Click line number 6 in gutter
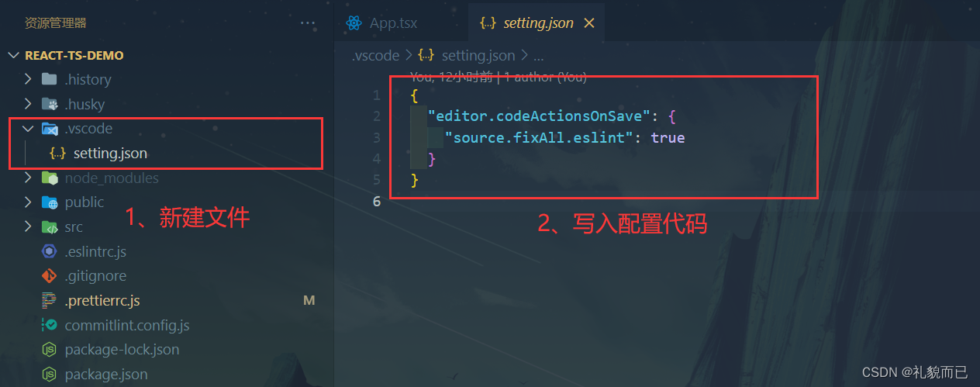The height and width of the screenshot is (387, 980). coord(377,200)
